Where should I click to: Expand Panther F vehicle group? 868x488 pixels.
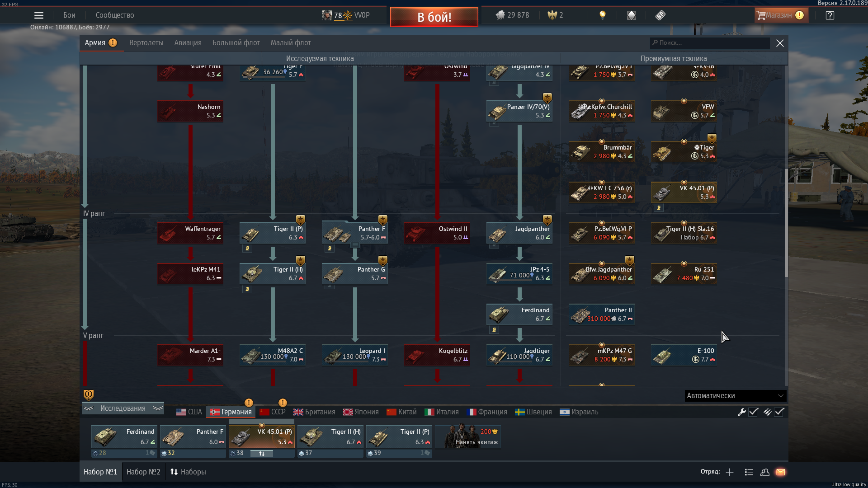[x=355, y=245]
